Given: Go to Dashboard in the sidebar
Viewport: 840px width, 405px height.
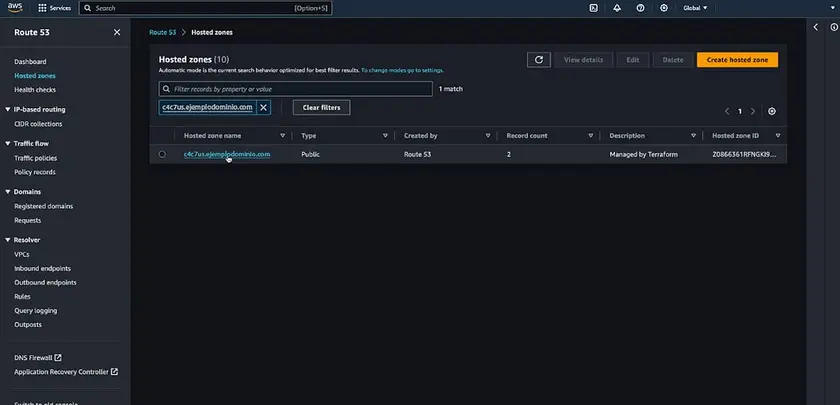Looking at the screenshot, I should (30, 62).
